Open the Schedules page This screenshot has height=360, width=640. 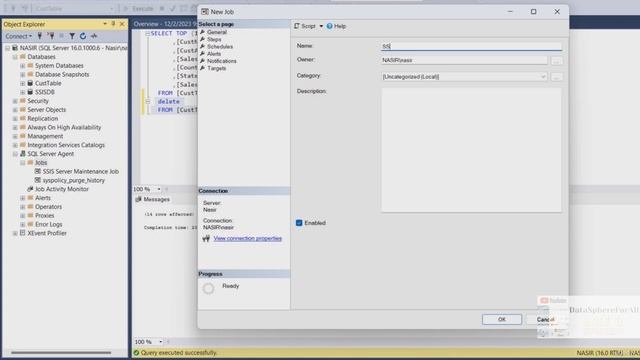pos(220,47)
